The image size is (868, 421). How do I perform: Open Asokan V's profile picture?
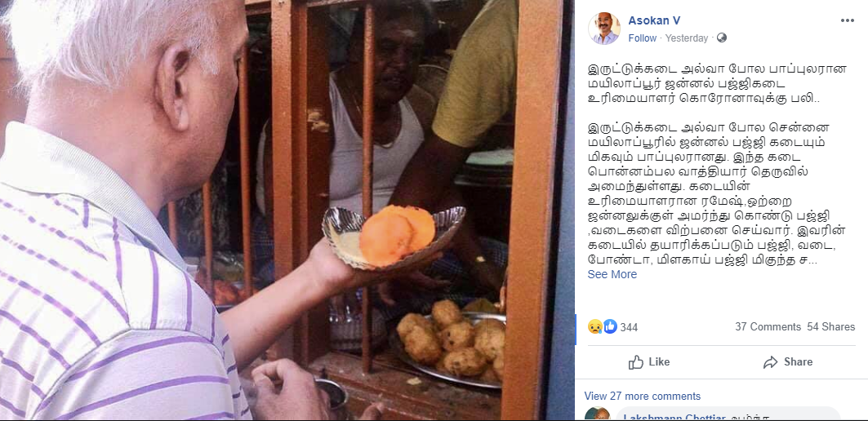point(603,29)
